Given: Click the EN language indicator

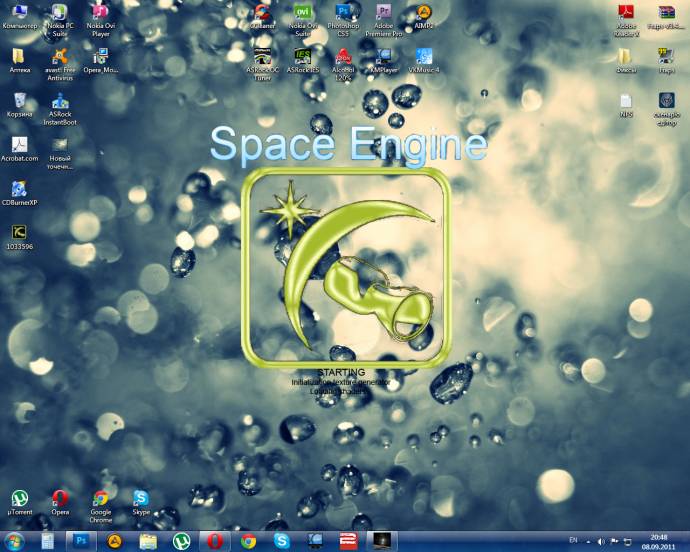Looking at the screenshot, I should click(x=573, y=540).
